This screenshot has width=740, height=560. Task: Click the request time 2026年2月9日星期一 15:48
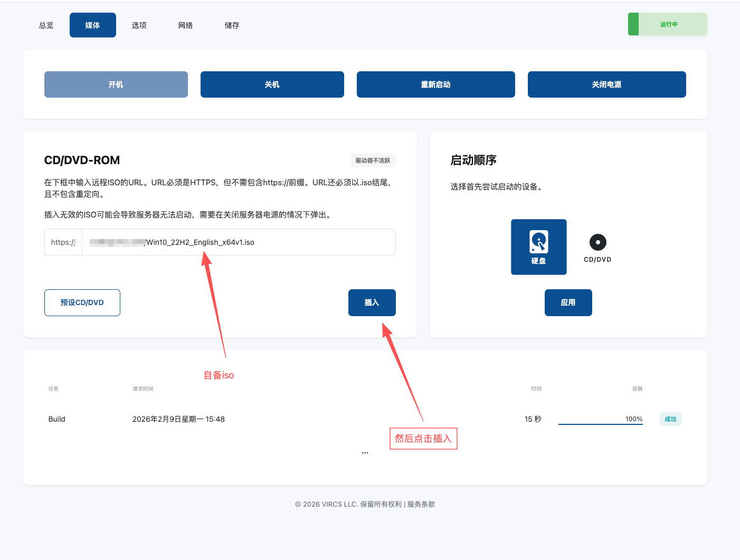tap(178, 419)
